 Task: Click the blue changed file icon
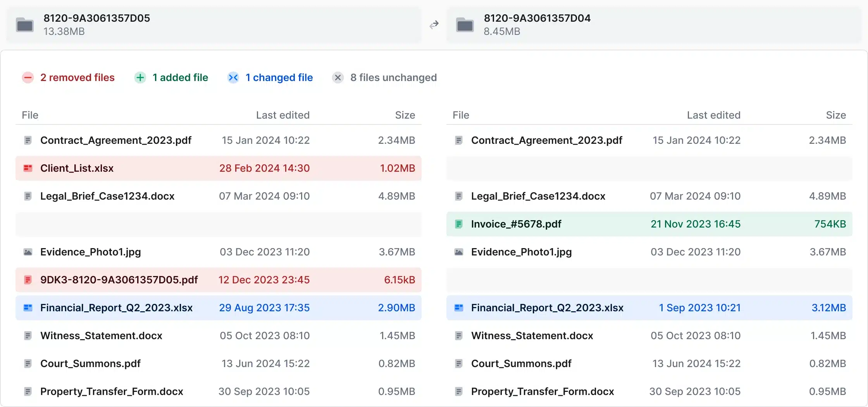coord(233,78)
